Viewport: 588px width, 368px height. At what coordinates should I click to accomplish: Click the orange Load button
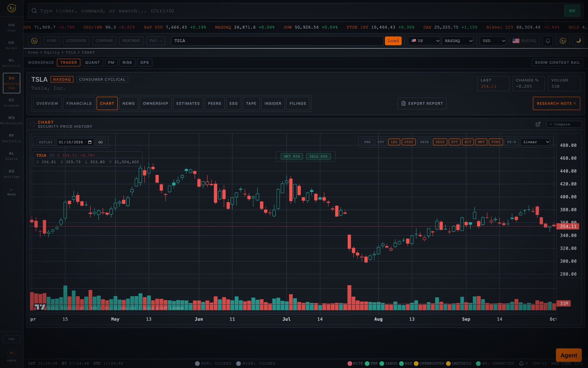393,41
